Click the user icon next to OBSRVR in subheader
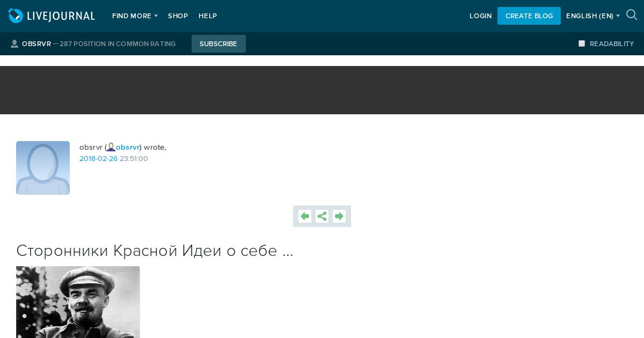644x338 pixels. 14,44
